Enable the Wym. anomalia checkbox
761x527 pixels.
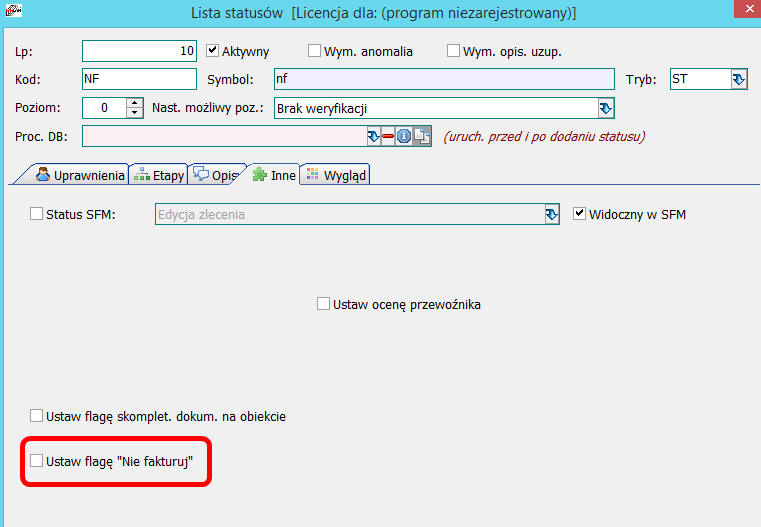[314, 50]
